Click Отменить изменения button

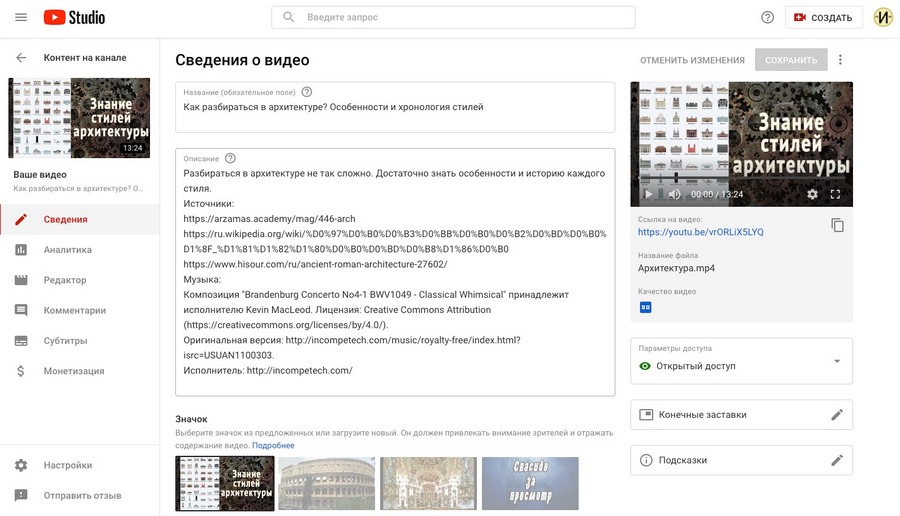(x=692, y=60)
